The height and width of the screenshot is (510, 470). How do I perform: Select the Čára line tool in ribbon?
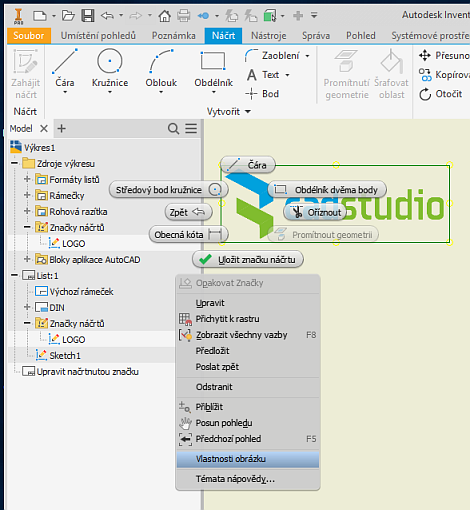(x=65, y=68)
